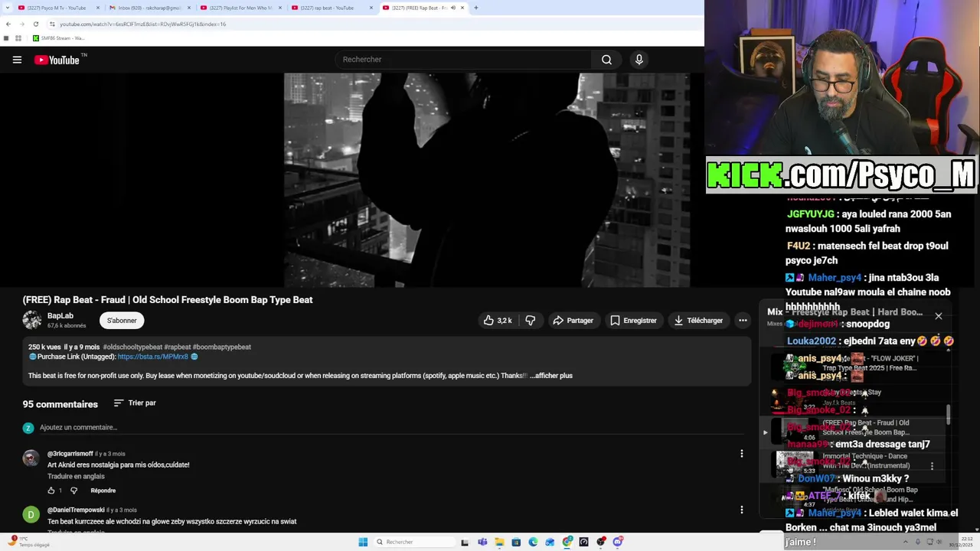Open Task View on the taskbar
The height and width of the screenshot is (551, 980).
coord(465,542)
